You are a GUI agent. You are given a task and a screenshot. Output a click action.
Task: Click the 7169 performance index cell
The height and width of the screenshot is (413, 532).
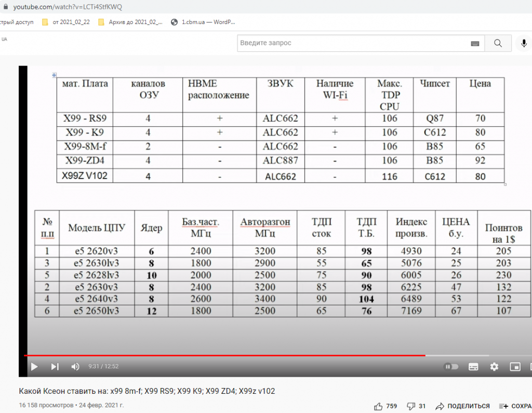tap(411, 311)
